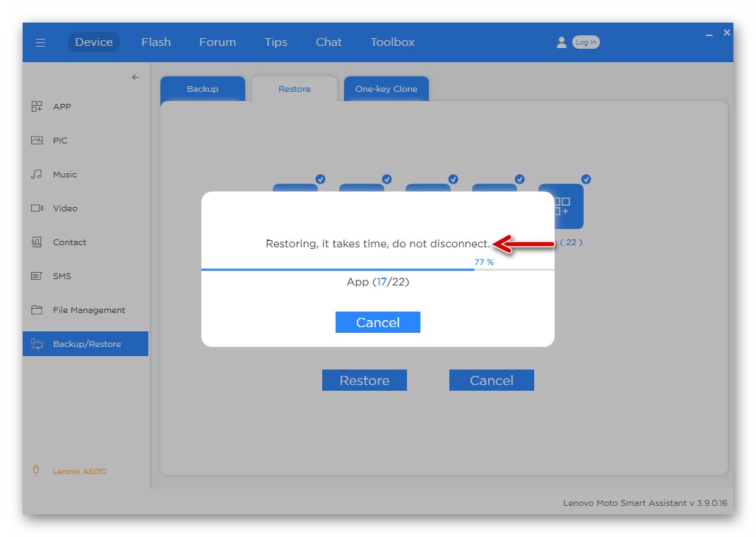This screenshot has height=537, width=756.
Task: Open the Toolbox menu
Action: (392, 42)
